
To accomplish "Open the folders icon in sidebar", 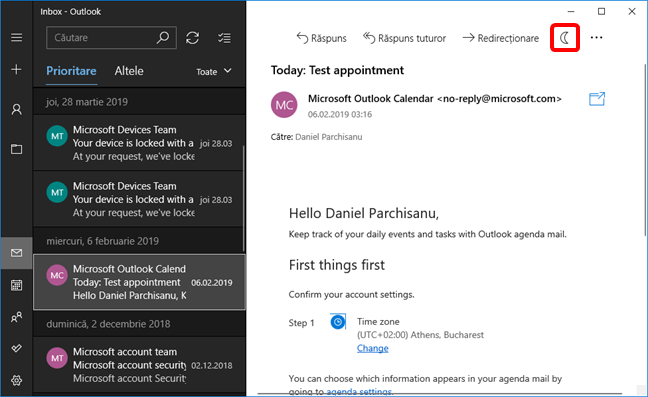I will click(17, 149).
